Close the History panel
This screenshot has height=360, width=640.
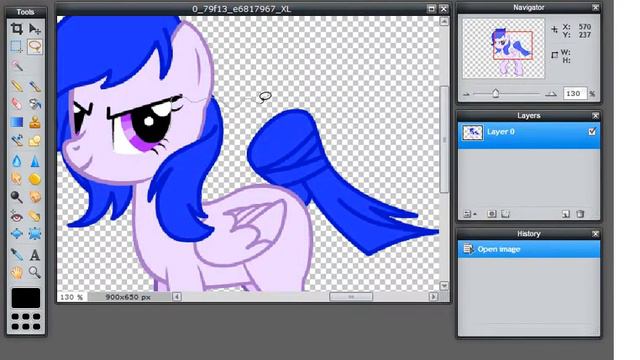(595, 234)
